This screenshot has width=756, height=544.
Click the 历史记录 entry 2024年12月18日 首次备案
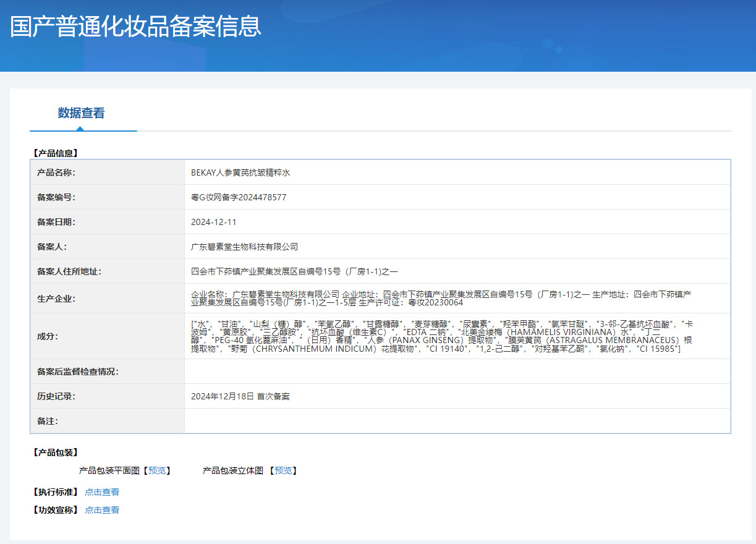240,396
